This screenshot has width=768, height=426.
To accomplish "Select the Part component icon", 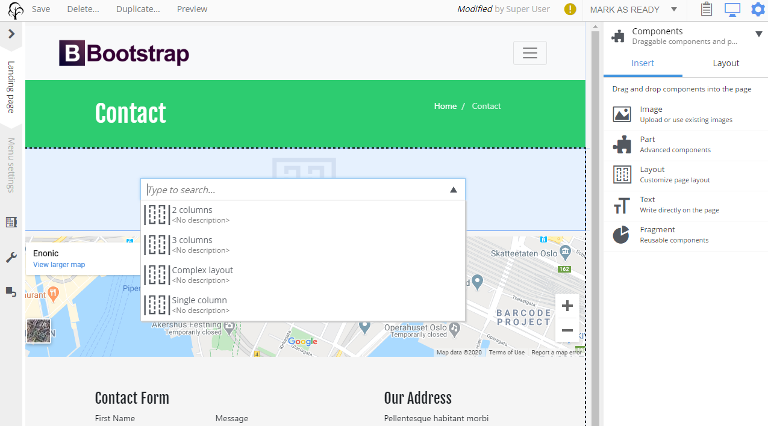I will pos(622,144).
